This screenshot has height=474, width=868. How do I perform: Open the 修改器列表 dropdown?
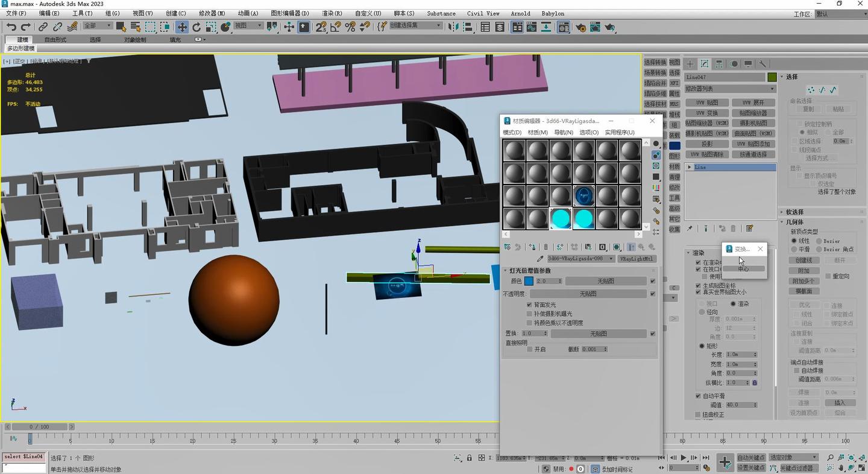[x=730, y=89]
